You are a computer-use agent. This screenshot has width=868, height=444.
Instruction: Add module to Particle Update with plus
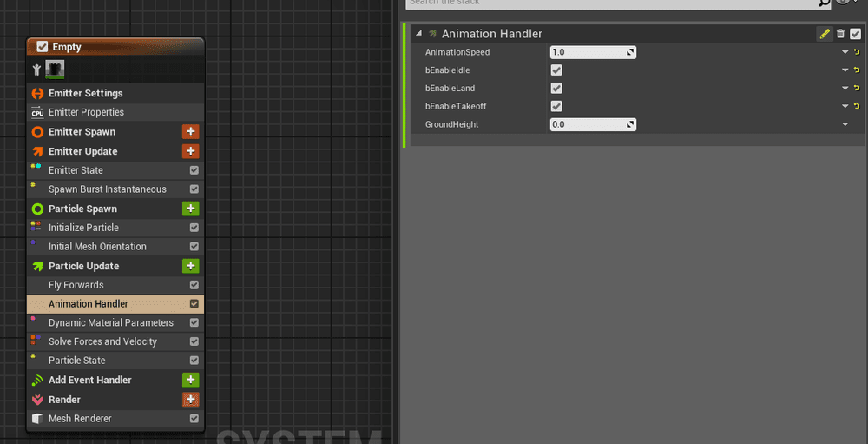[190, 266]
